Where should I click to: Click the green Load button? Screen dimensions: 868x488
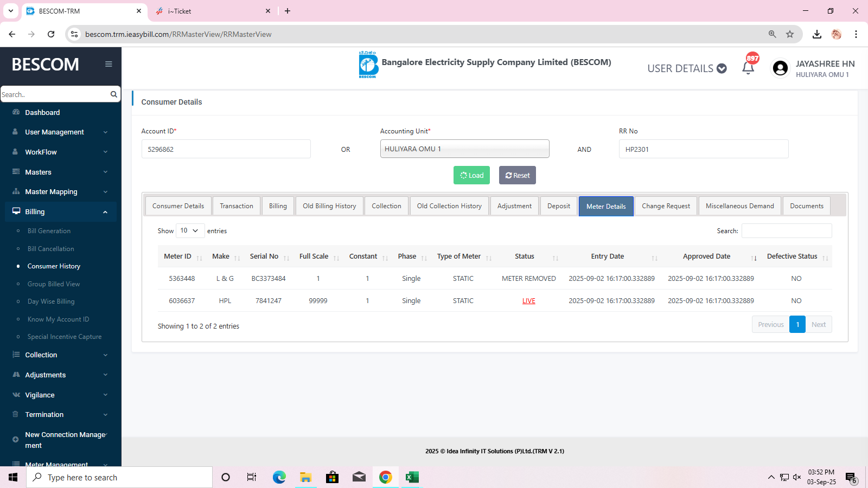click(x=471, y=175)
